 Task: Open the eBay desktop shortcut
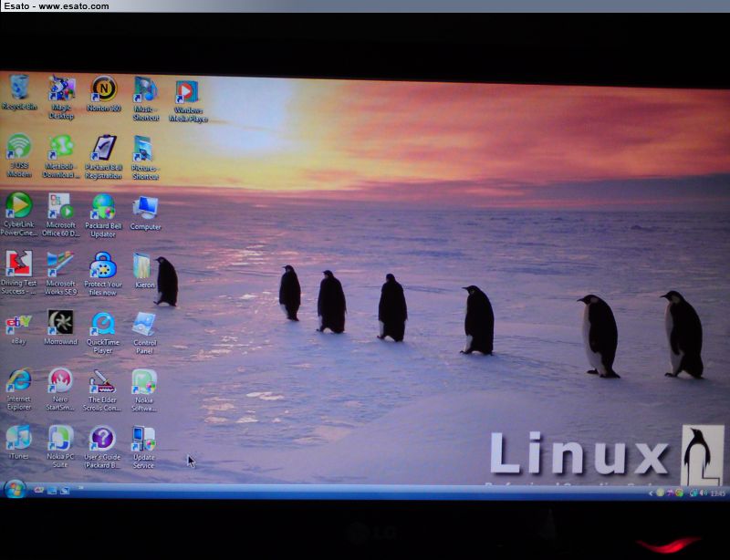click(x=18, y=329)
